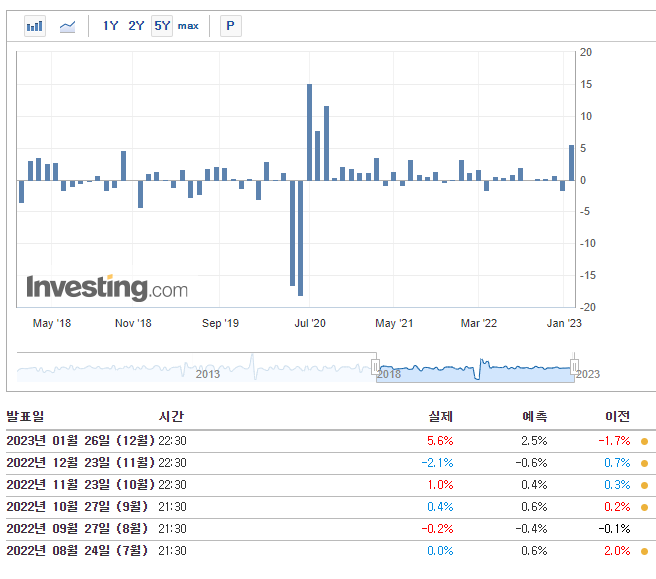The width and height of the screenshot is (656, 579).
Task: Click actual value -2.1%
Action: click(x=437, y=463)
